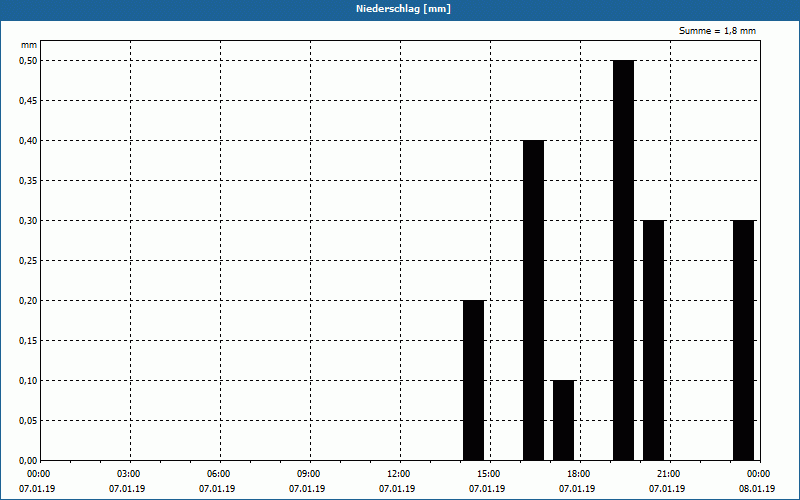Select the 0,40 mm precipitation bar
Screen dimensions: 800x500
(x=534, y=301)
